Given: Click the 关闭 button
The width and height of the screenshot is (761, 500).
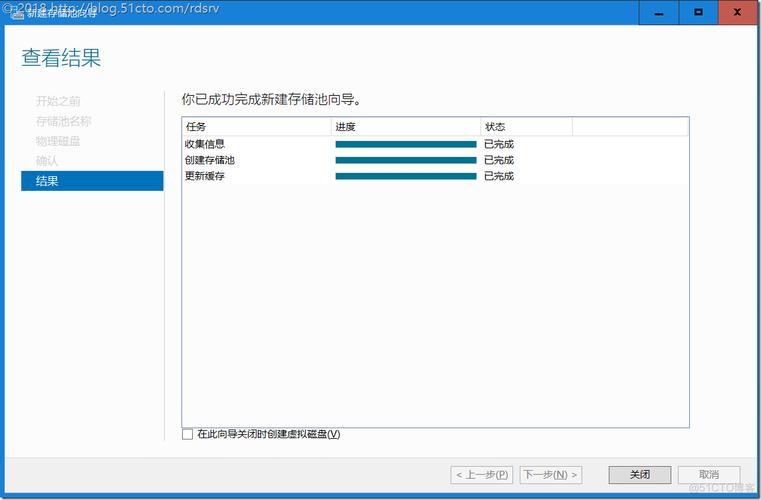Looking at the screenshot, I should coord(640,475).
